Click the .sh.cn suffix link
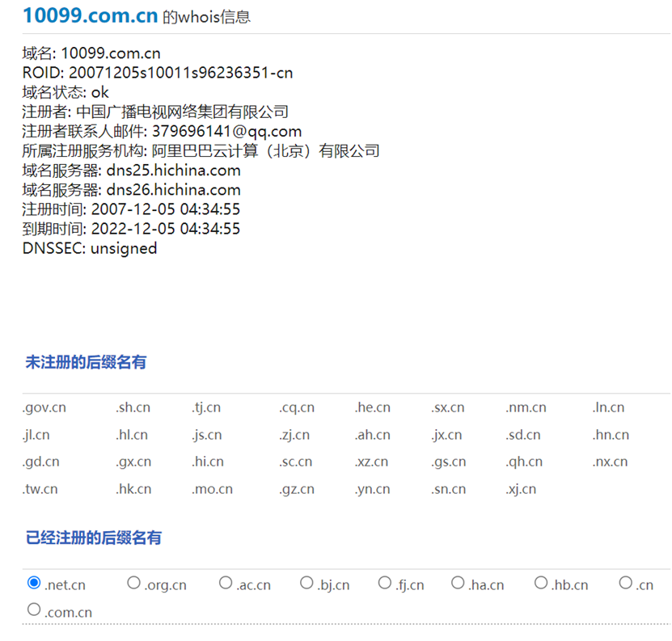This screenshot has width=672, height=641. click(x=133, y=407)
